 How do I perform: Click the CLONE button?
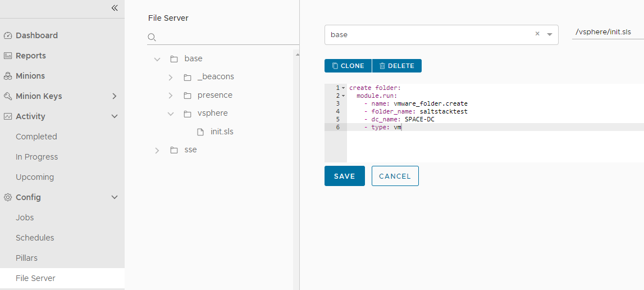pyautogui.click(x=348, y=66)
